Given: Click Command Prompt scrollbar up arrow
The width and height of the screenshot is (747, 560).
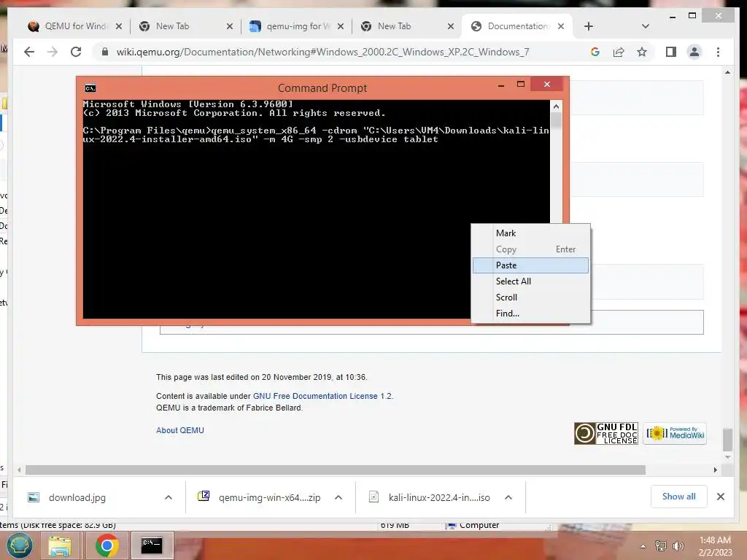Looking at the screenshot, I should pos(556,106).
